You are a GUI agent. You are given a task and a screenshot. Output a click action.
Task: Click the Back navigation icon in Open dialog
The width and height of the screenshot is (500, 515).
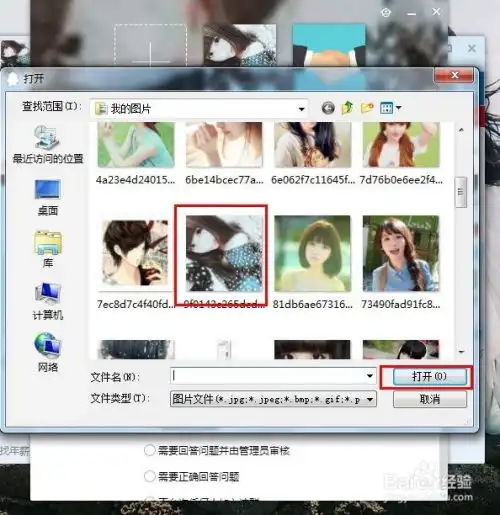tap(328, 108)
